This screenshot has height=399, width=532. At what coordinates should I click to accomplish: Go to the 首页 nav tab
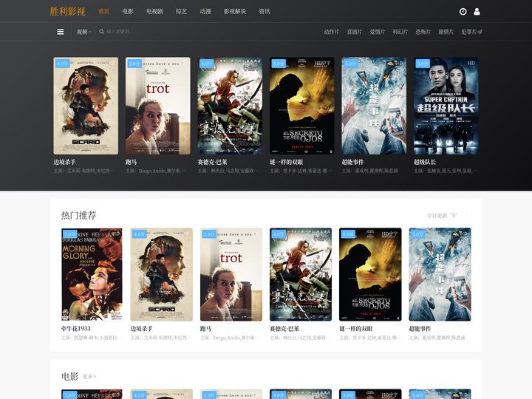104,11
